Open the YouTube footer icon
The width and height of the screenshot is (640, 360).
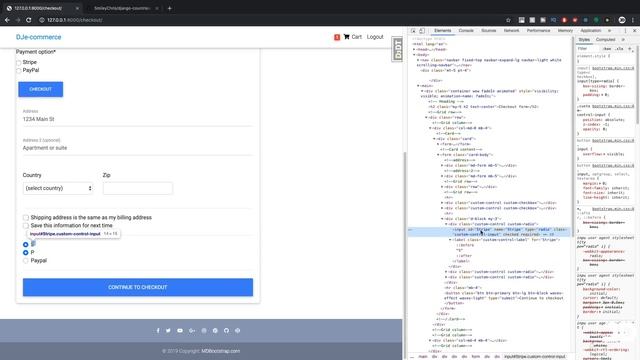tap(180, 331)
